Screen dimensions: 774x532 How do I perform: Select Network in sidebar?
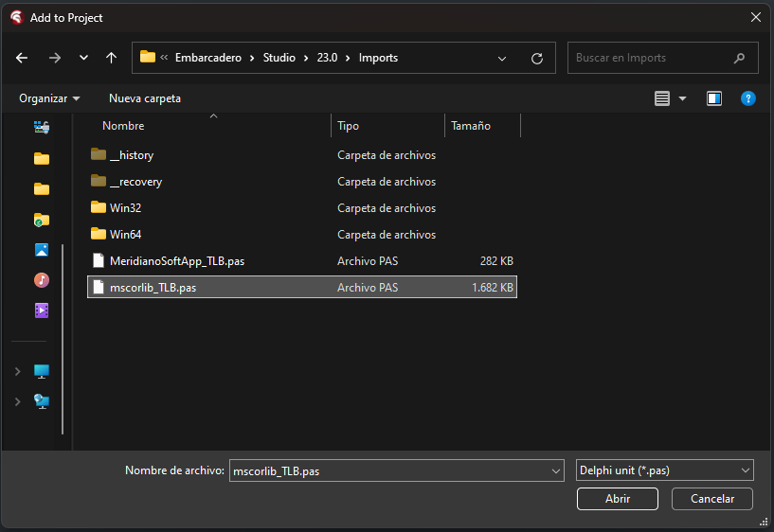point(42,401)
